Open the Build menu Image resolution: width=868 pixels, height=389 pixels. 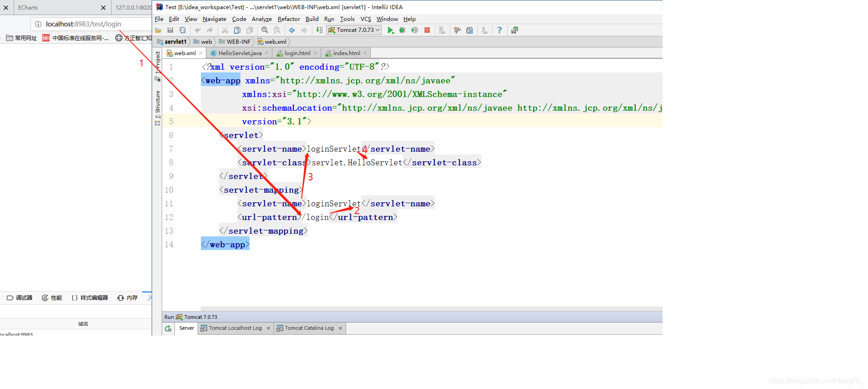(312, 19)
